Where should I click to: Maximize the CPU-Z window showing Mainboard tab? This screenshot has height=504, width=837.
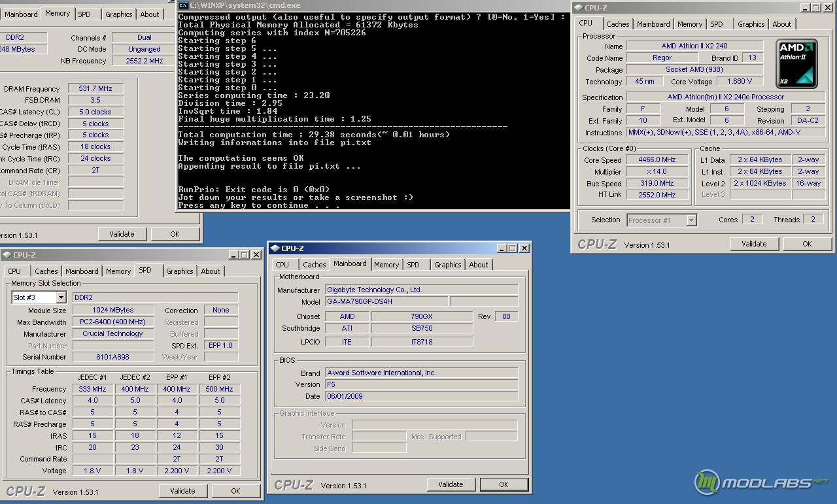pyautogui.click(x=513, y=248)
